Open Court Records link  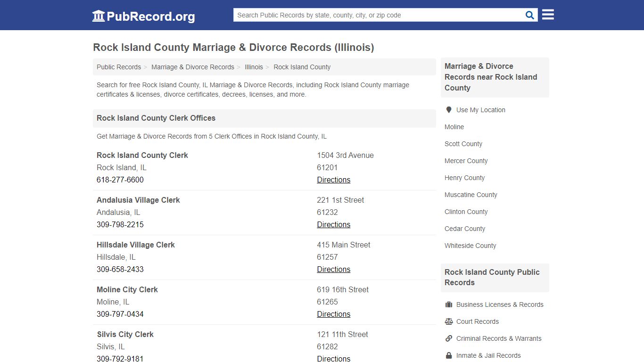tap(478, 321)
